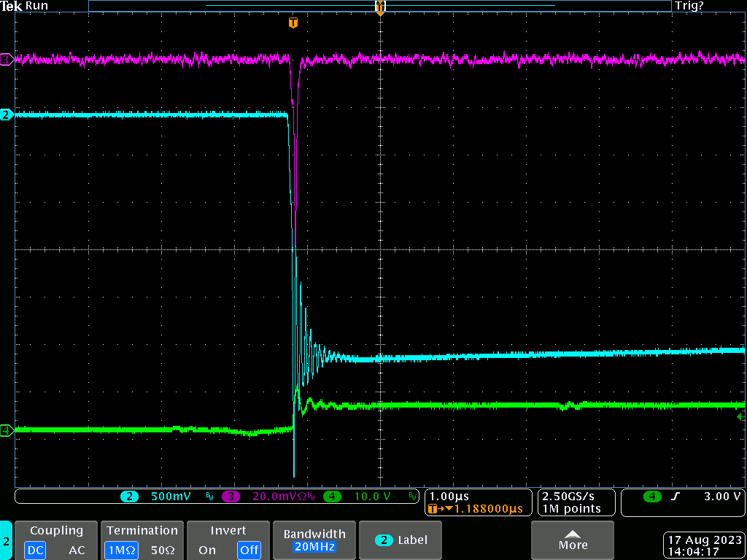Click the Trig? trigger status text

pos(689,6)
